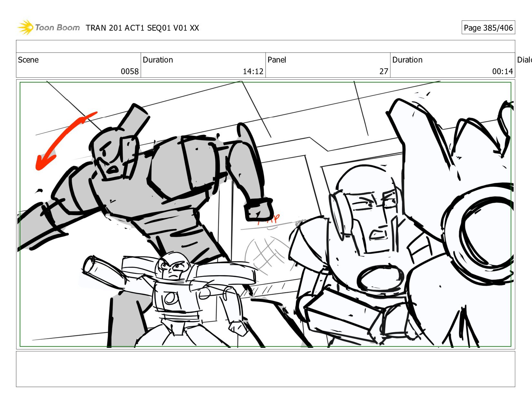Select the scene number 0058
Viewport: 532px width, 411px height.
pos(130,72)
